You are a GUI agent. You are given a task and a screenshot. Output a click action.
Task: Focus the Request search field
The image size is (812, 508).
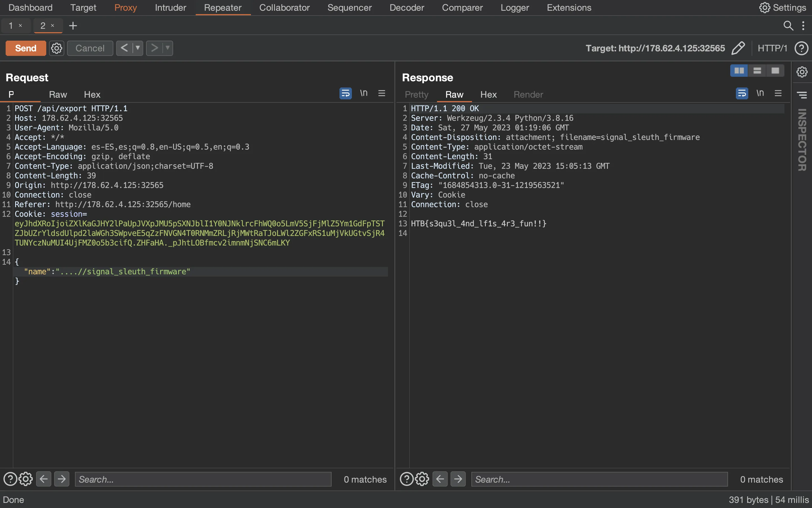point(203,479)
